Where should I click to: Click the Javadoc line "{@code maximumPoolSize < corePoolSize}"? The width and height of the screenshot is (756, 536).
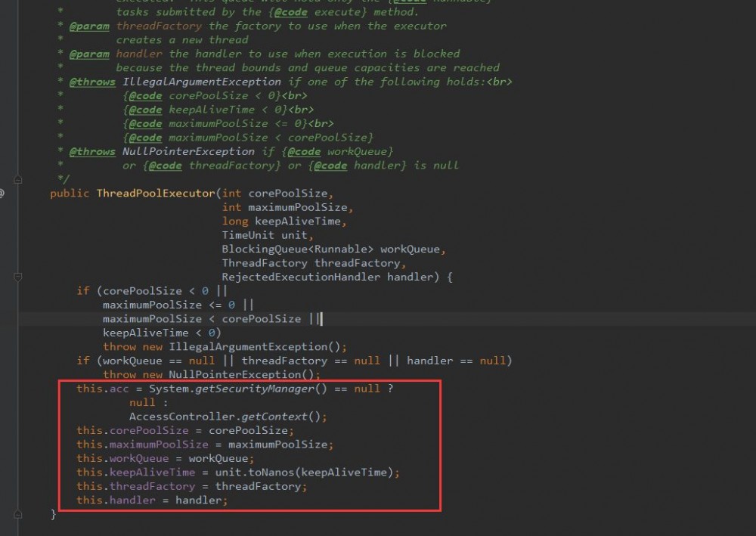(x=248, y=138)
